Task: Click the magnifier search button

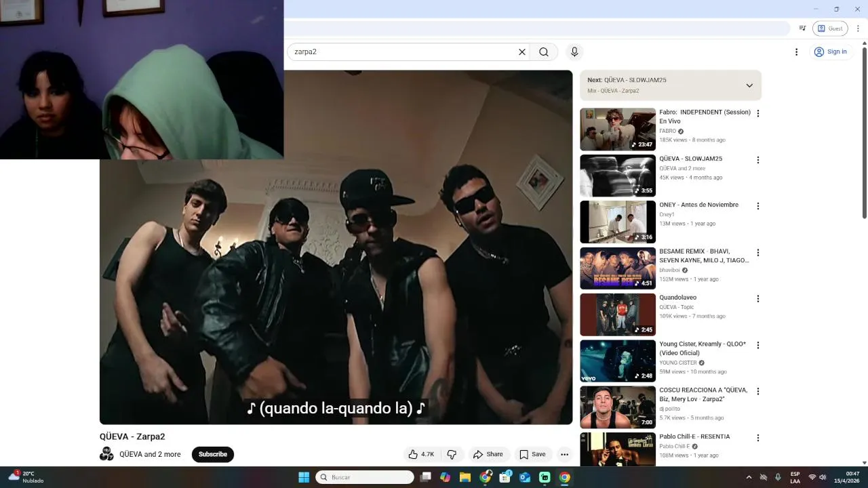Action: coord(544,52)
